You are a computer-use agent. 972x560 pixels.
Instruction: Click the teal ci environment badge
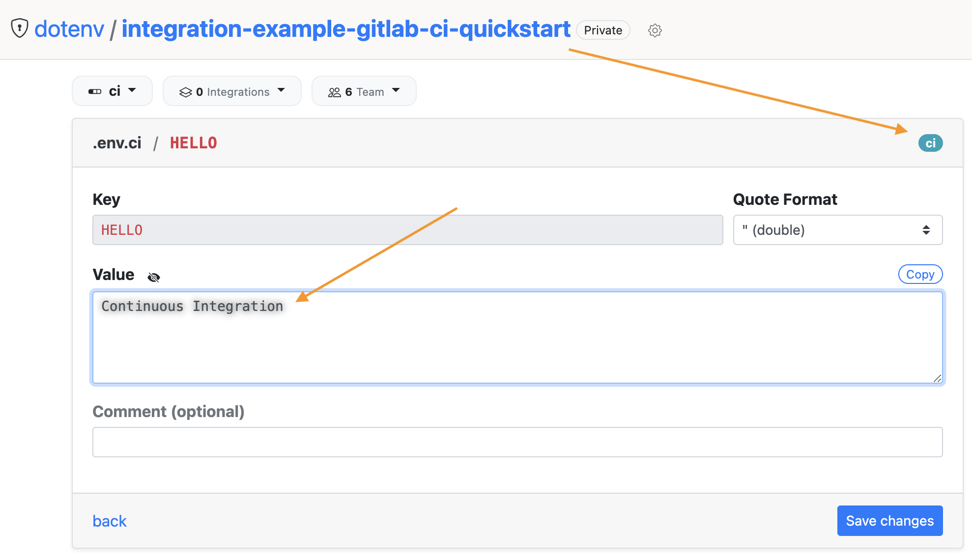tap(930, 143)
